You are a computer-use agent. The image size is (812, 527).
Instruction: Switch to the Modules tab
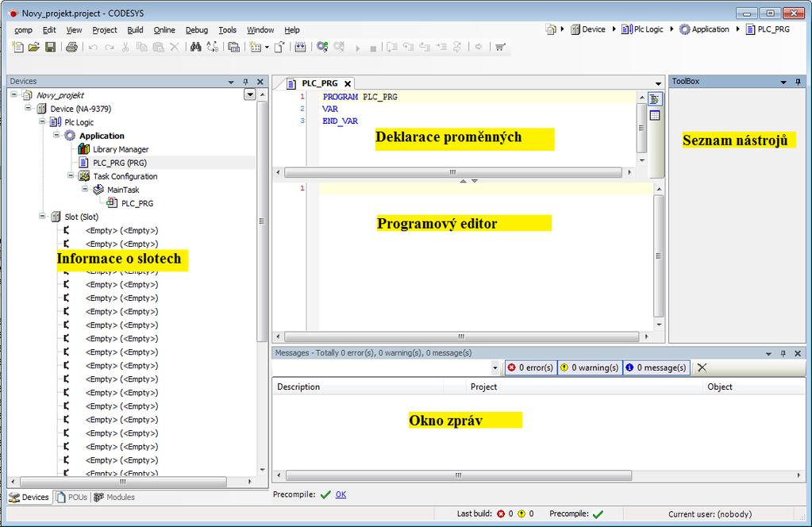(x=114, y=497)
